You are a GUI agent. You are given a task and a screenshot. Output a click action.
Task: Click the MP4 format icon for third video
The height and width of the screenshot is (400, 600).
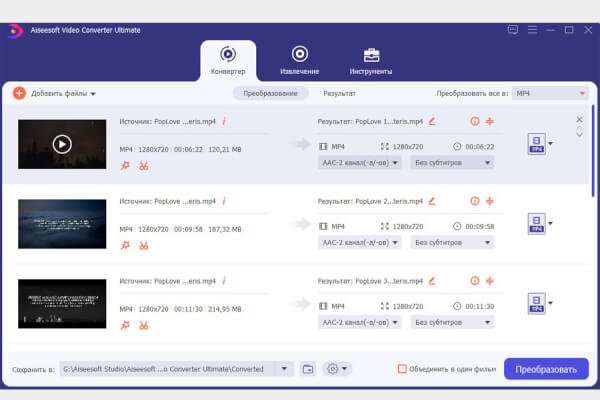pyautogui.click(x=536, y=304)
